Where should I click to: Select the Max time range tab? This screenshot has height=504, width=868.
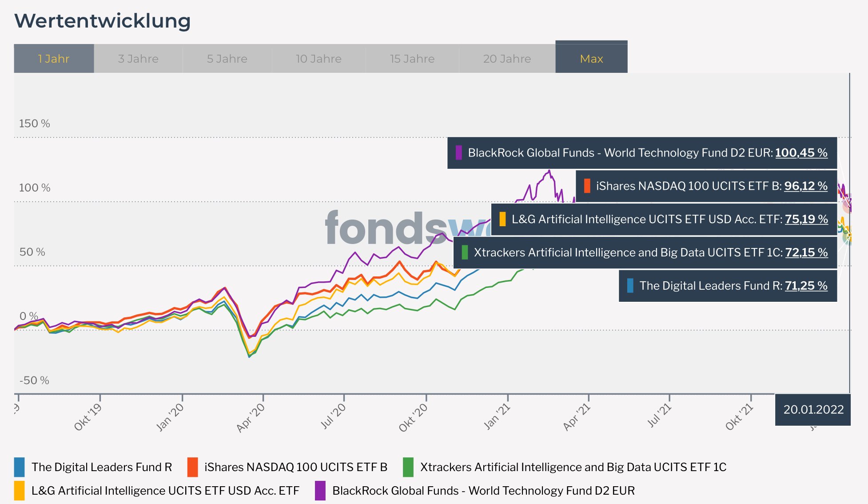(x=591, y=59)
